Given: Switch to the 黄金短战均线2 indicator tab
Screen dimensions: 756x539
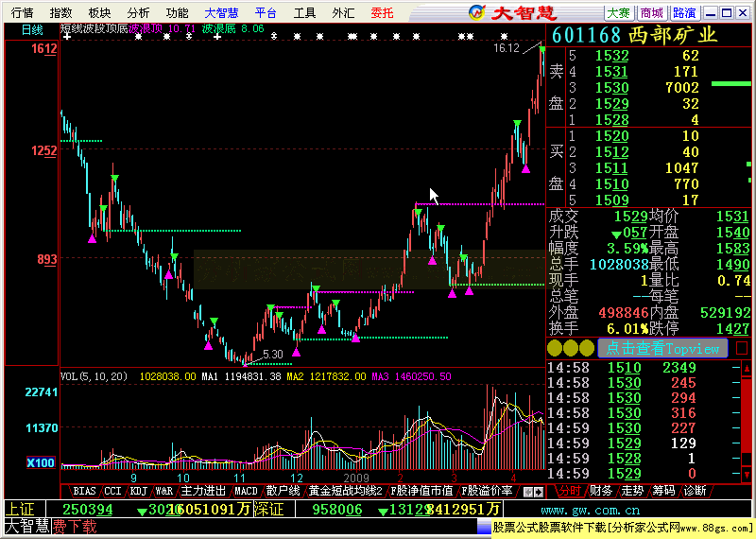Looking at the screenshot, I should [x=345, y=491].
